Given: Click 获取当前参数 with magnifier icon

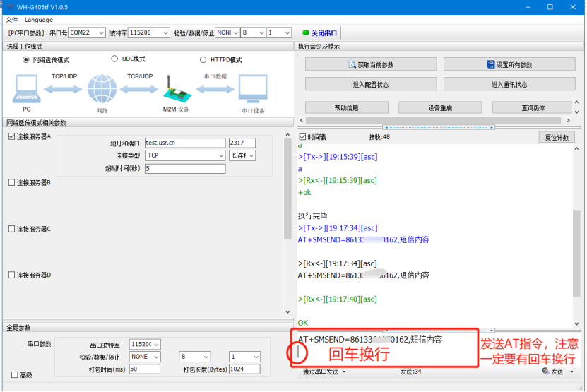Looking at the screenshot, I should pyautogui.click(x=371, y=65).
